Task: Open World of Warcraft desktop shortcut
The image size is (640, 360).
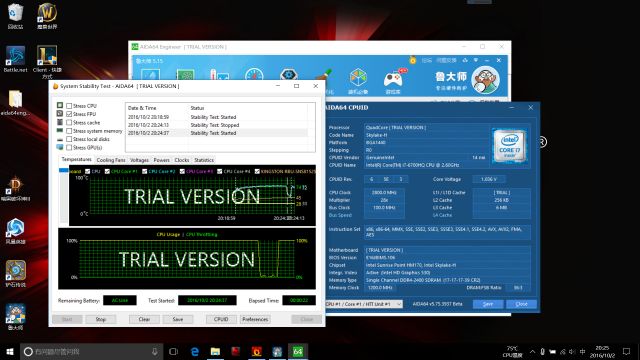Action: click(47, 16)
